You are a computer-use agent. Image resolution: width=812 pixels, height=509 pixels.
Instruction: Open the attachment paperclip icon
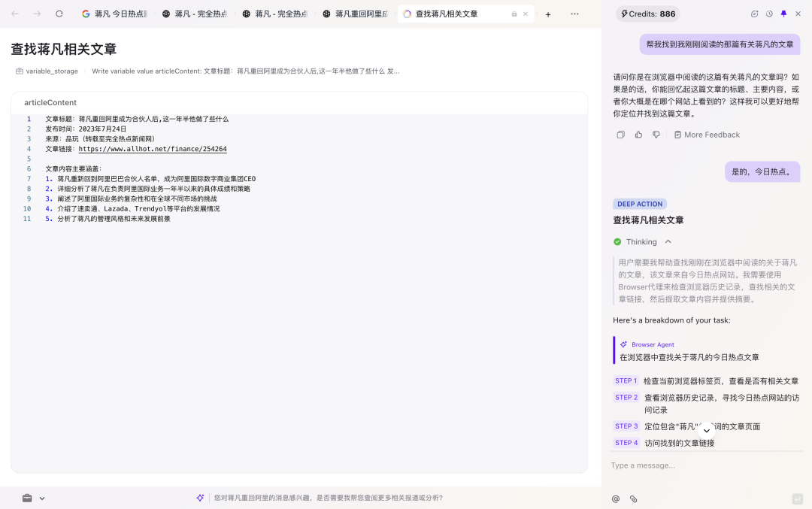pyautogui.click(x=633, y=498)
